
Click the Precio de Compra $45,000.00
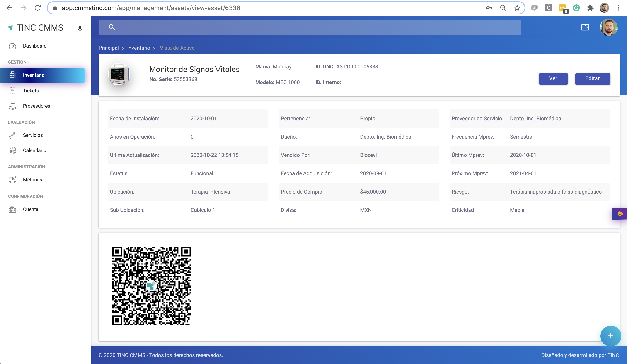pos(373,192)
